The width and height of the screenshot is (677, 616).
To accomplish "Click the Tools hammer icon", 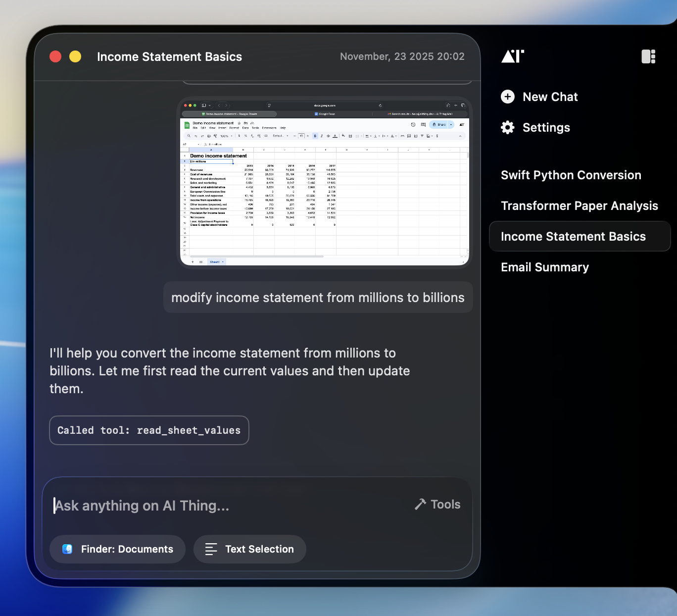I will [x=420, y=505].
